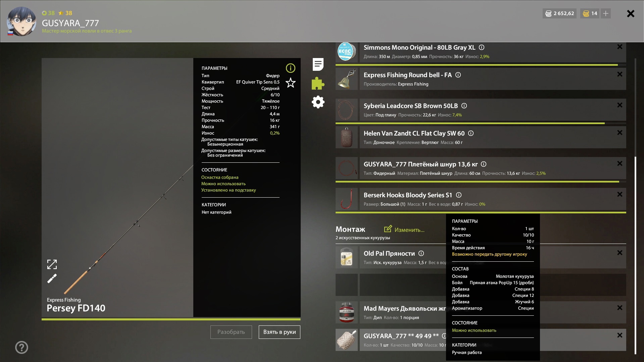
Task: Click the feeder groundbait thumbnail
Action: click(347, 340)
